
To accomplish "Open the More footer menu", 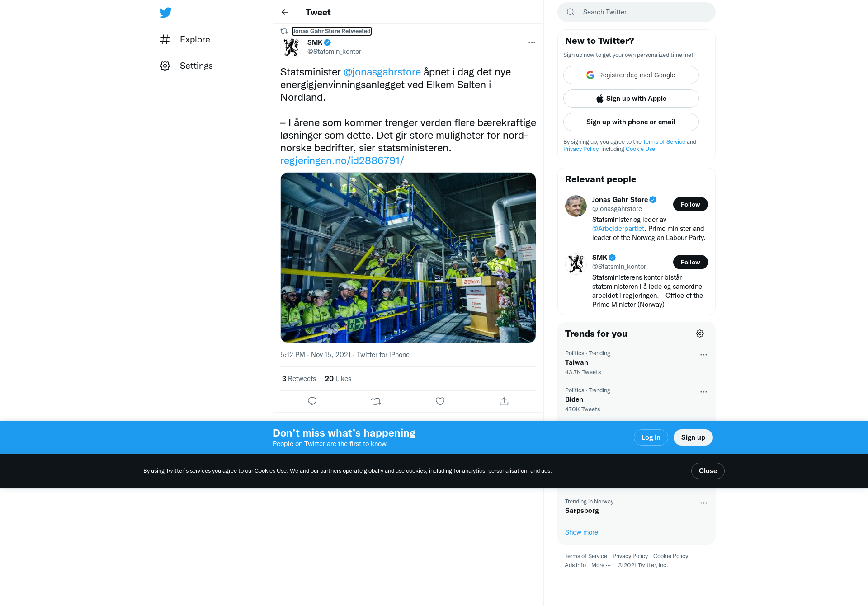I will pos(601,565).
